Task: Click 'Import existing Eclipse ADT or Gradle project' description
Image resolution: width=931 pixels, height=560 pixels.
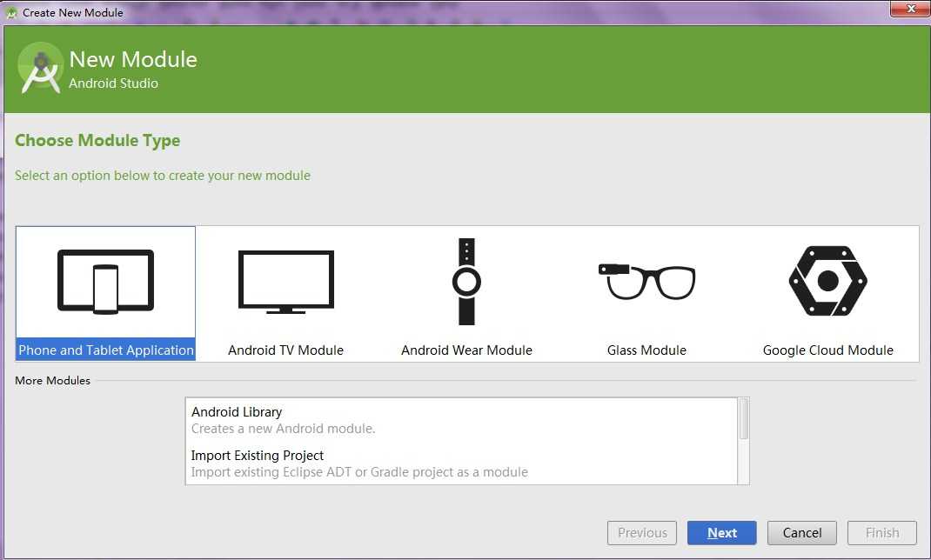Action: click(x=359, y=472)
